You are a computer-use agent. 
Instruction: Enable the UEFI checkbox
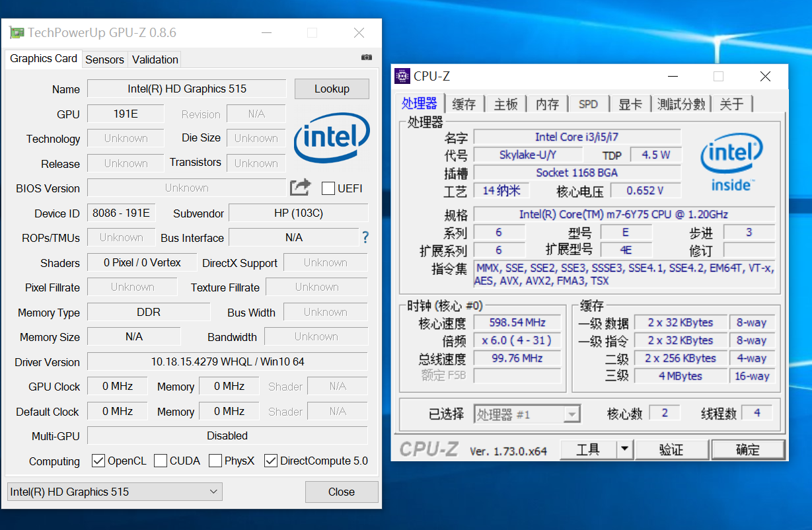tap(328, 188)
